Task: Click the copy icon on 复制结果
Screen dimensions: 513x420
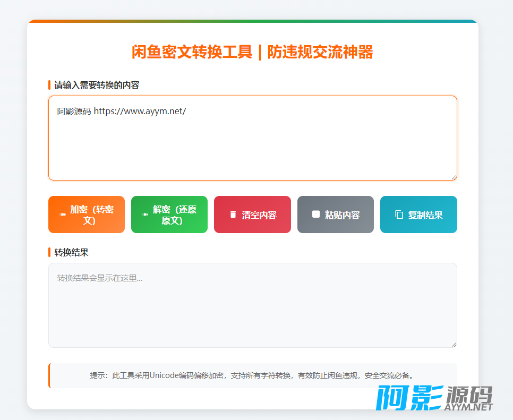Action: (399, 215)
